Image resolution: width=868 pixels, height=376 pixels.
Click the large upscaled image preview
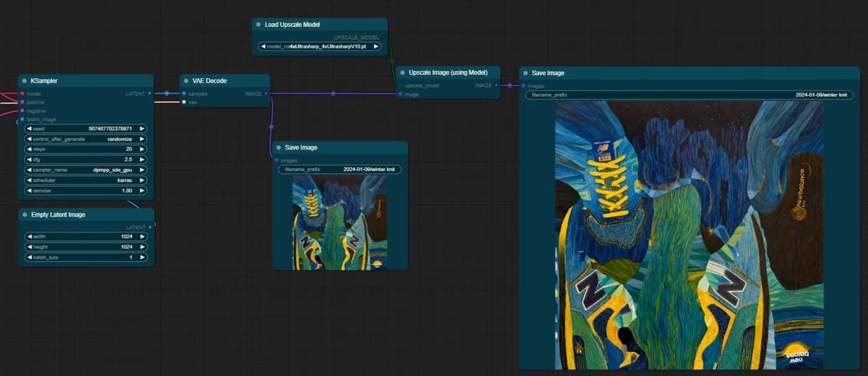coord(689,235)
